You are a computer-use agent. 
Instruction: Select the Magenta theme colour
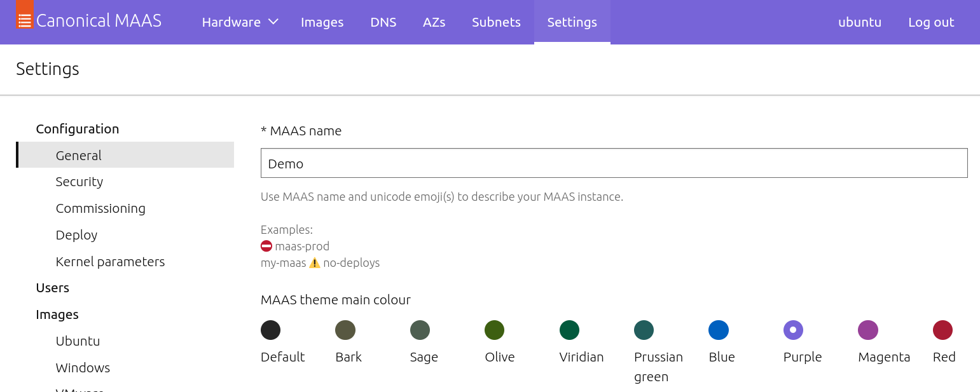868,330
